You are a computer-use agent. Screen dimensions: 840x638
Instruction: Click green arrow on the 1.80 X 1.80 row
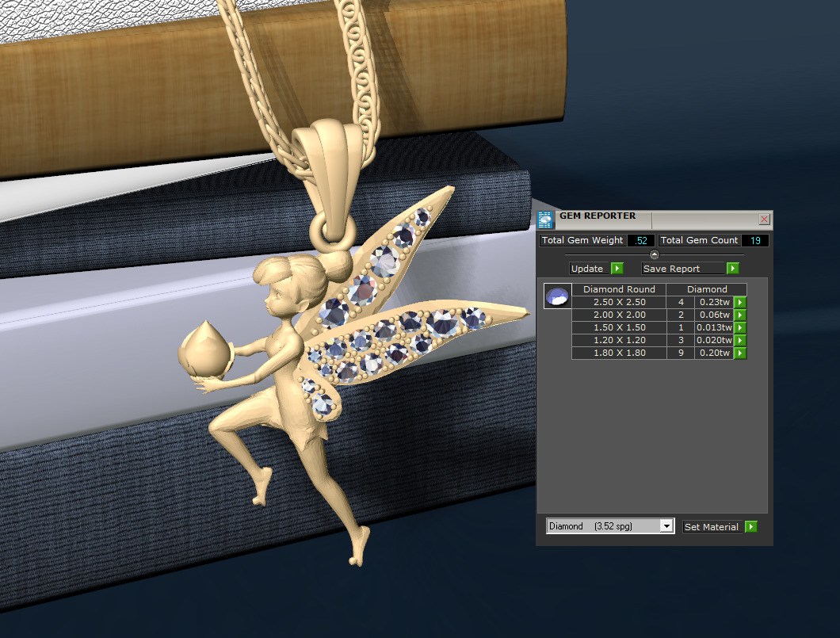tap(740, 353)
